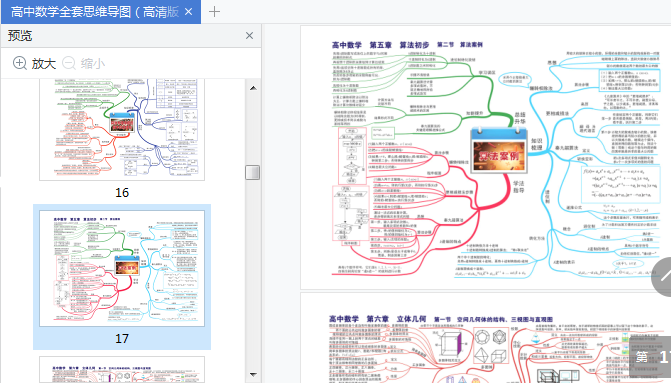The height and width of the screenshot is (383, 671).
Task: Click the preview panel scrollbar thumb
Action: (x=252, y=172)
